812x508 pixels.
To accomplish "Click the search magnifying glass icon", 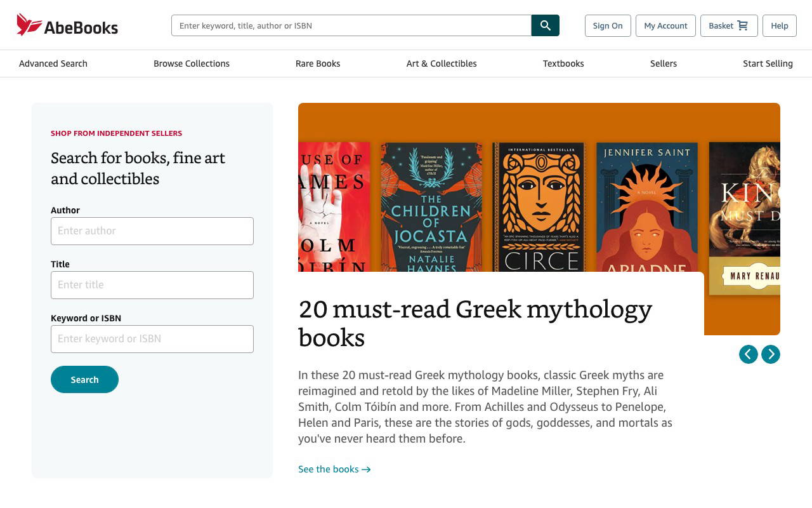I will 545,25.
